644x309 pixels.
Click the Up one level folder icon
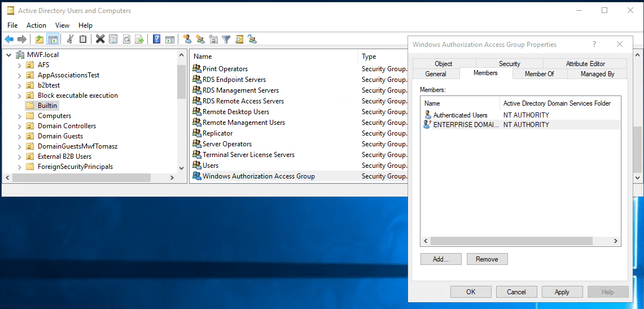pos(39,39)
